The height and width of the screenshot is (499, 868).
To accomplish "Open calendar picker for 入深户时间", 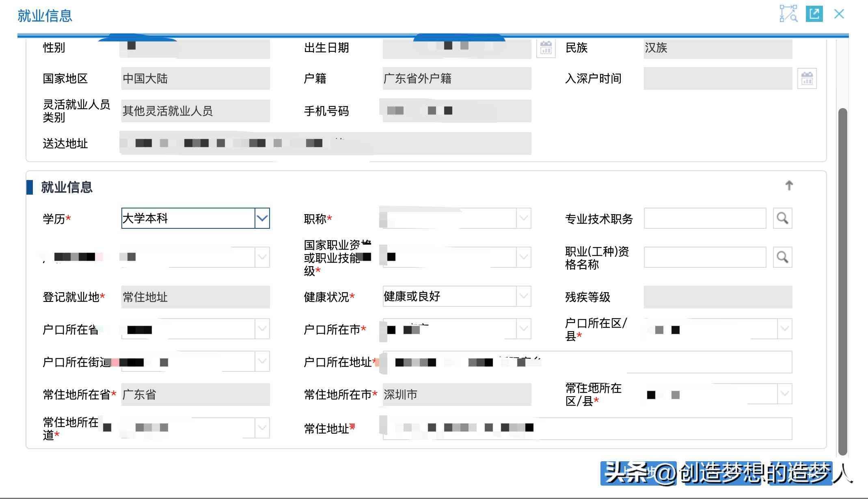I will [807, 78].
